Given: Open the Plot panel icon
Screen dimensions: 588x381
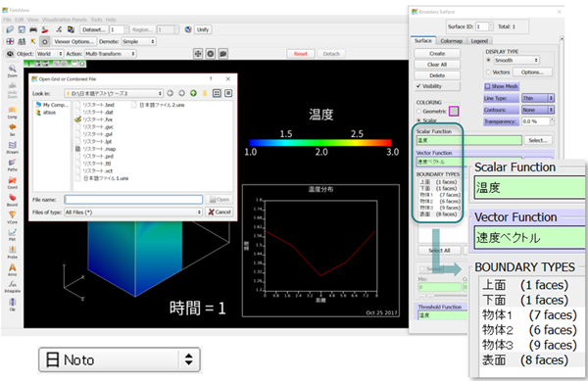Looking at the screenshot, I should click(x=13, y=234).
